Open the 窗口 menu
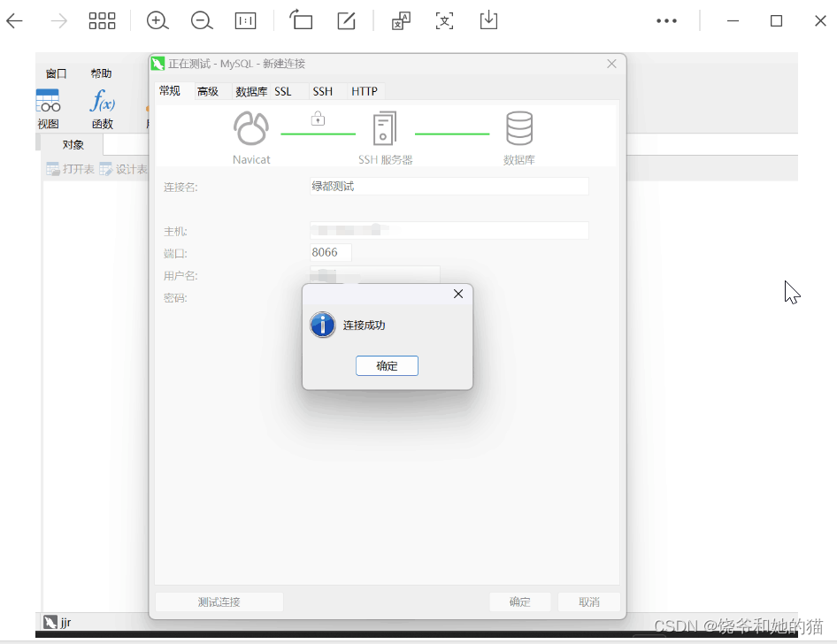Viewport: 837px width, 644px height. coord(56,73)
